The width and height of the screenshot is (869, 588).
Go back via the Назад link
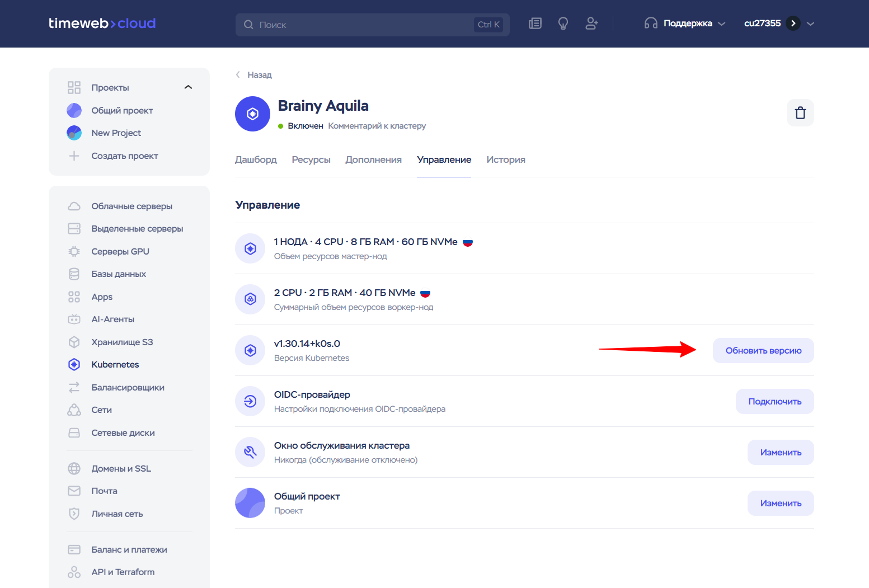point(254,75)
